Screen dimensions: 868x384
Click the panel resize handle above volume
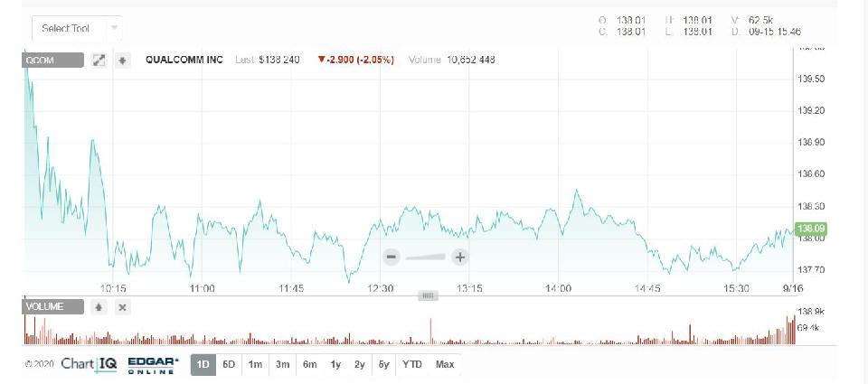[429, 295]
